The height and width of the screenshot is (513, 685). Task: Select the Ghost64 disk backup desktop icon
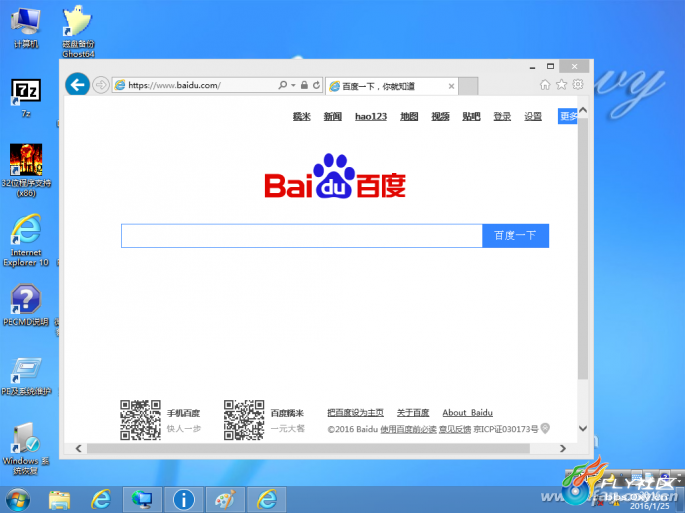pos(78,31)
